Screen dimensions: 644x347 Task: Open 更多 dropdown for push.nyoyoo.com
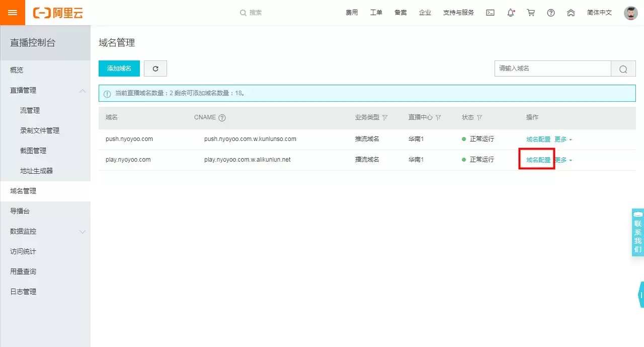563,140
